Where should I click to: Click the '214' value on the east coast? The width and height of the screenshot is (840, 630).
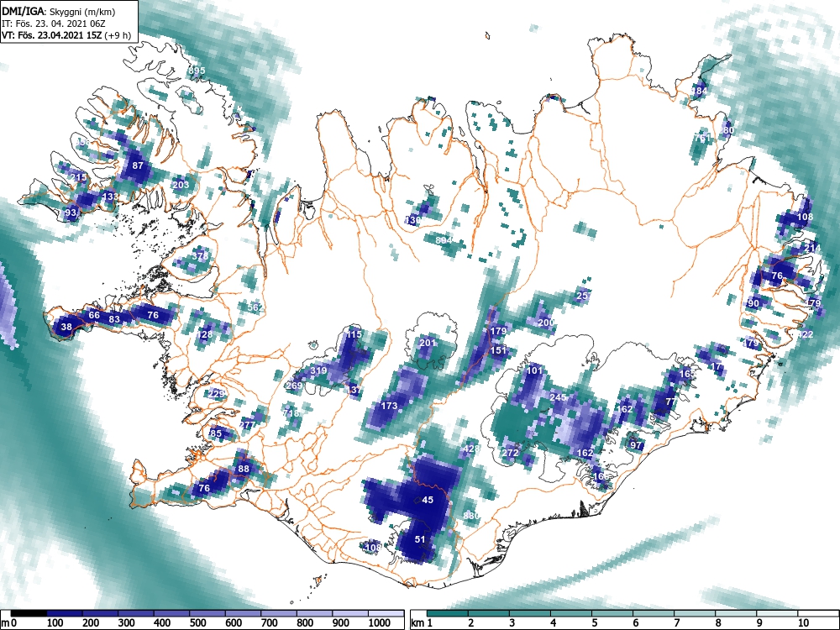tap(812, 248)
